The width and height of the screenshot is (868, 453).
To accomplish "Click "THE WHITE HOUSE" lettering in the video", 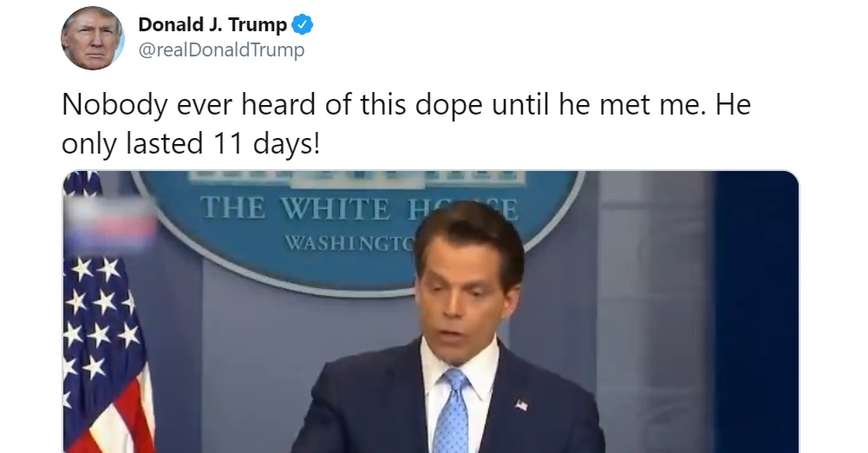I will (359, 210).
